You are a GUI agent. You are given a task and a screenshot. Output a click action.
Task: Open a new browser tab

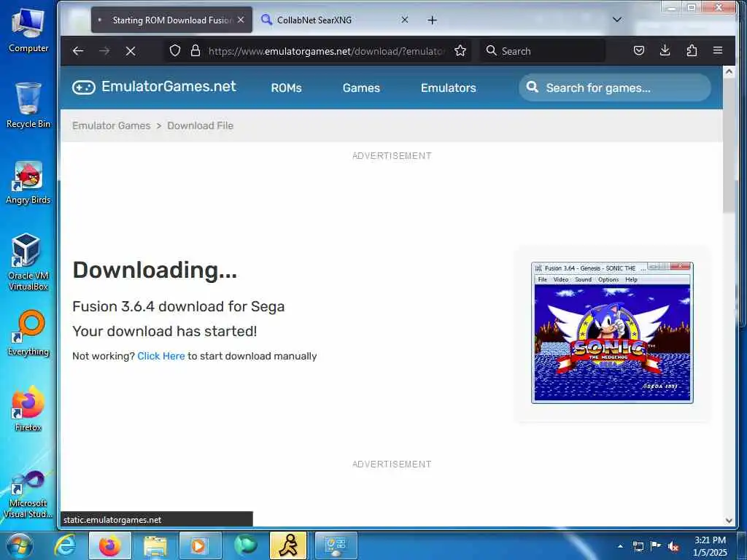pos(432,20)
